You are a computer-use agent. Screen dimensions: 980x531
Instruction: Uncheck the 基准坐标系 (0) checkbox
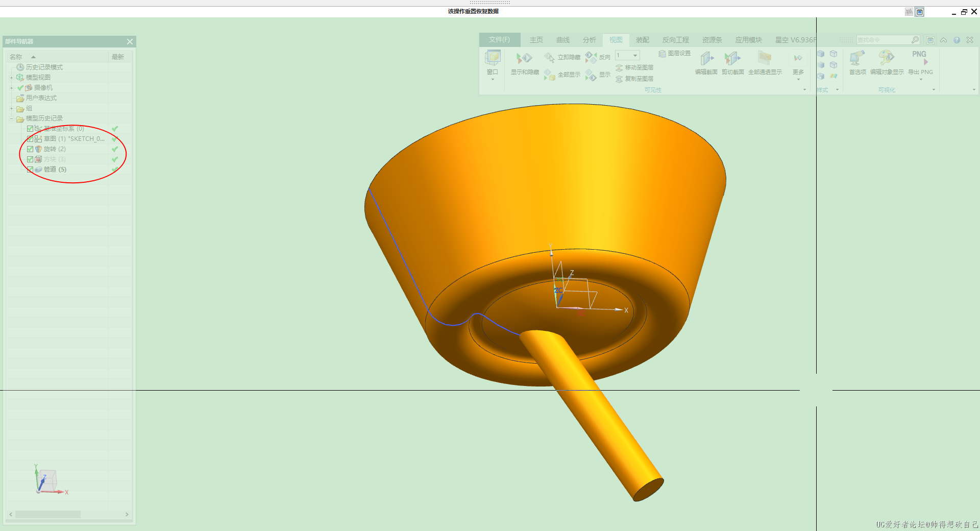pos(30,129)
